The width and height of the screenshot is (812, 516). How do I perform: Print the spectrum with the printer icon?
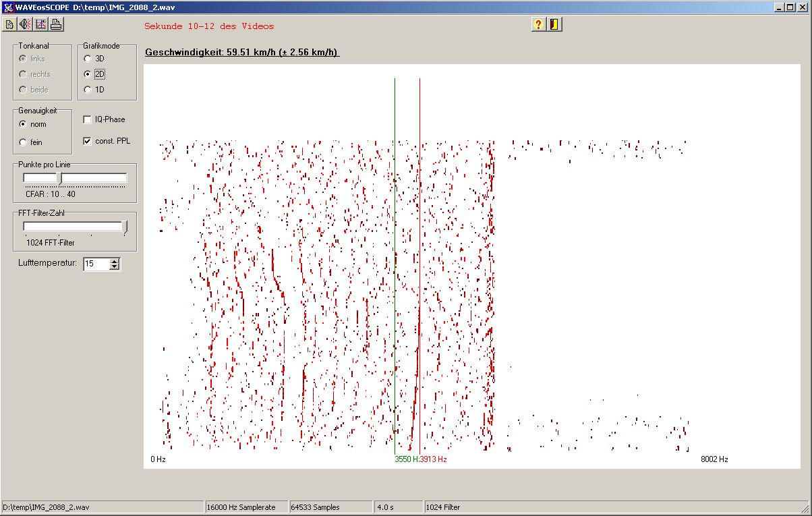click(56, 24)
